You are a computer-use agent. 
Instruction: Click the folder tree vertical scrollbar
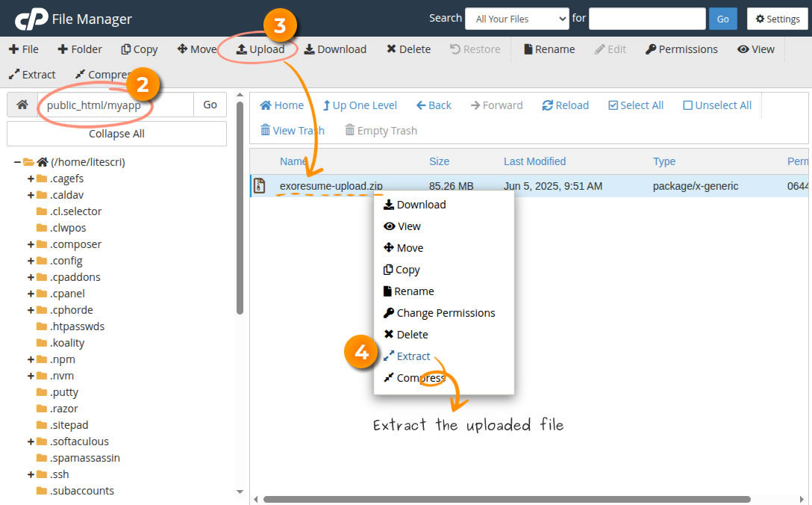[x=240, y=208]
